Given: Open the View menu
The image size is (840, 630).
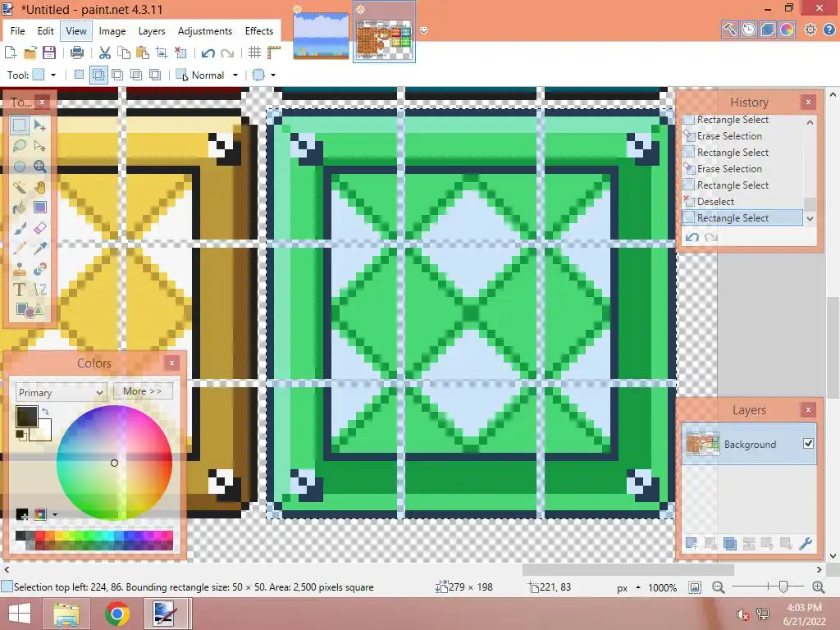Looking at the screenshot, I should [x=76, y=31].
